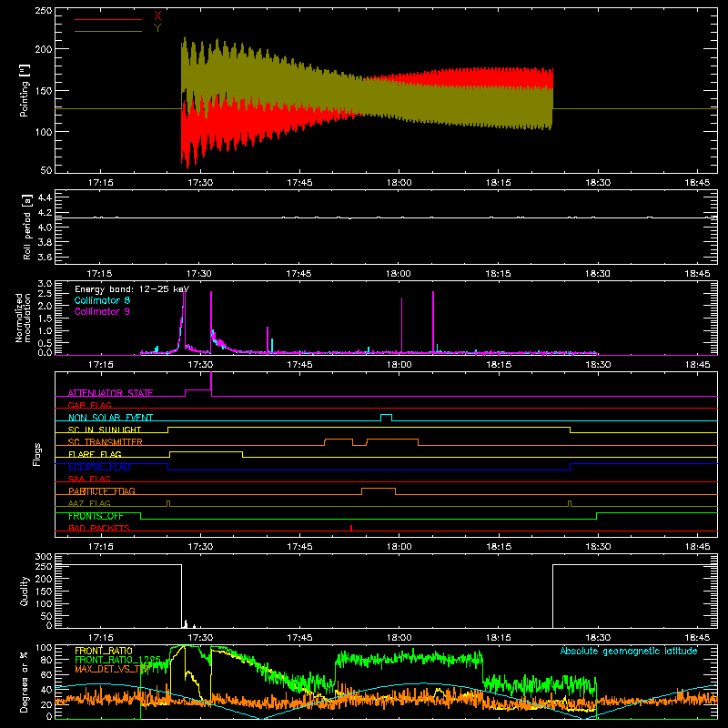Click the magenta 'Collimator 9' legend entry
Screen dimensions: 728x728
click(x=102, y=311)
